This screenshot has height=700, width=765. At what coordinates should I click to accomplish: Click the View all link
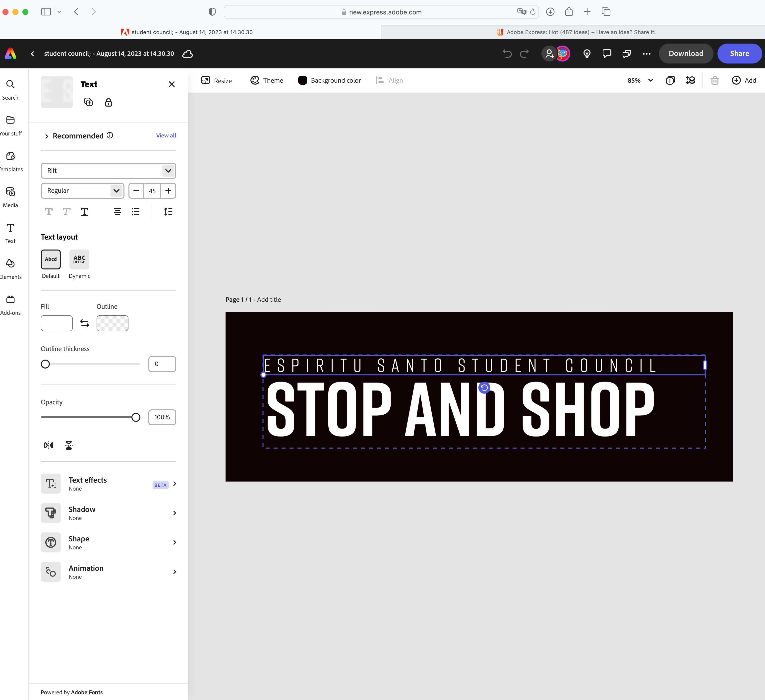[166, 135]
